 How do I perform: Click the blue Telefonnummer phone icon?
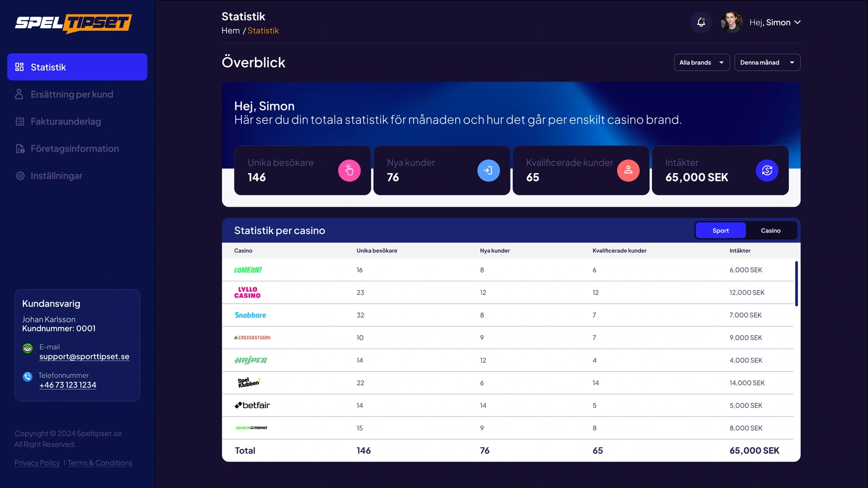[x=28, y=376]
